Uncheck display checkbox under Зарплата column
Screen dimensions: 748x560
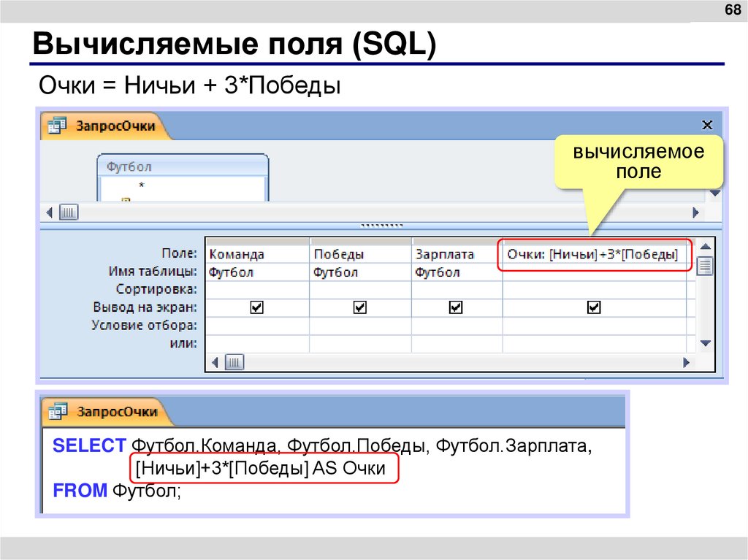[455, 307]
